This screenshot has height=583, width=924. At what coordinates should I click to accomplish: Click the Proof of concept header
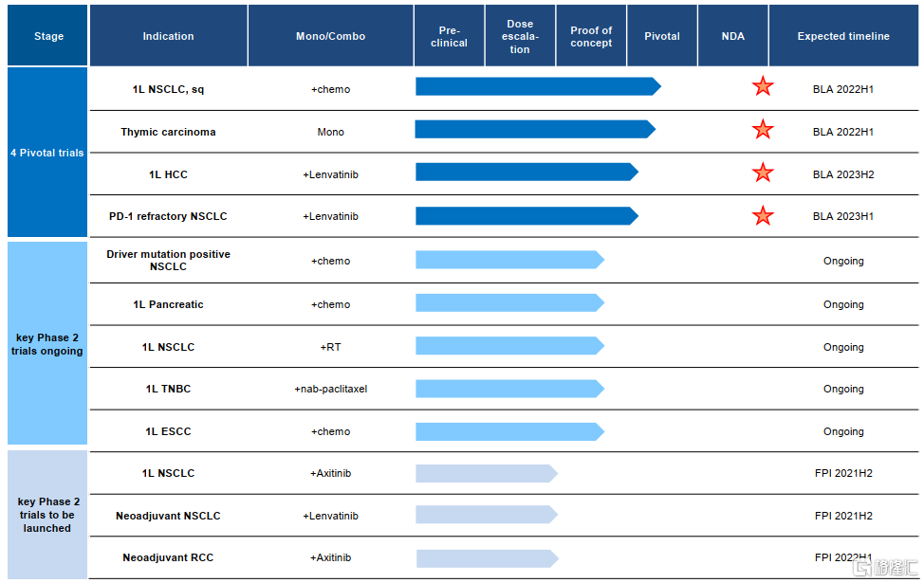point(591,36)
